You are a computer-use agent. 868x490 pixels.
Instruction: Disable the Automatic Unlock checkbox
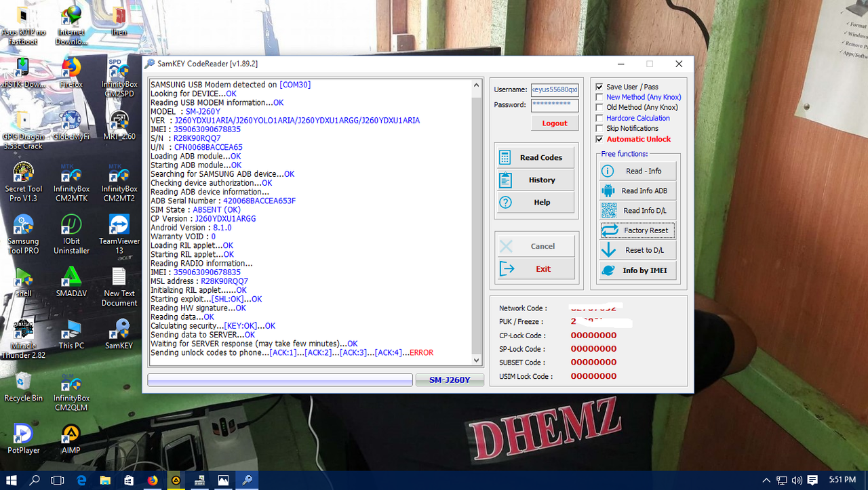pos(599,139)
